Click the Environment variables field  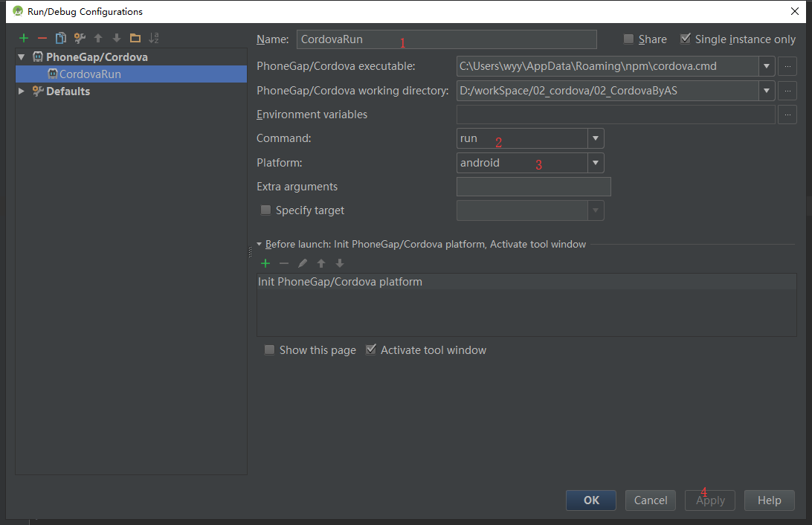(616, 115)
